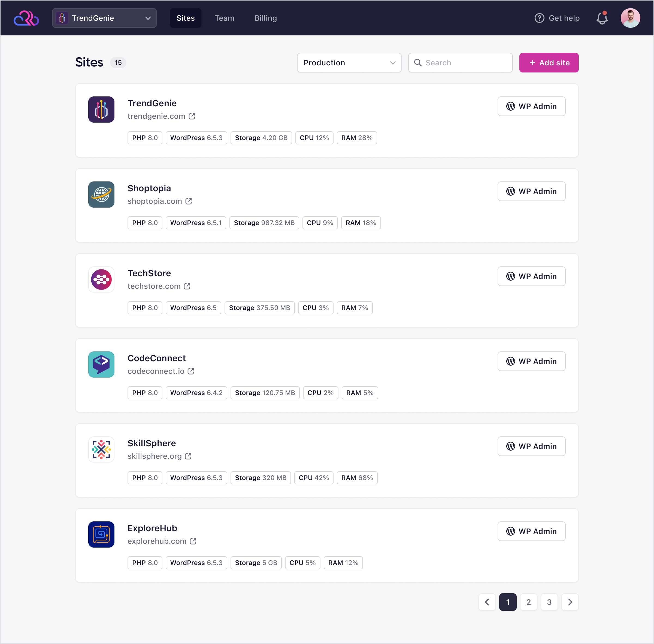Click the RAM 68% tag
Screen dimensions: 654x644
tap(357, 478)
